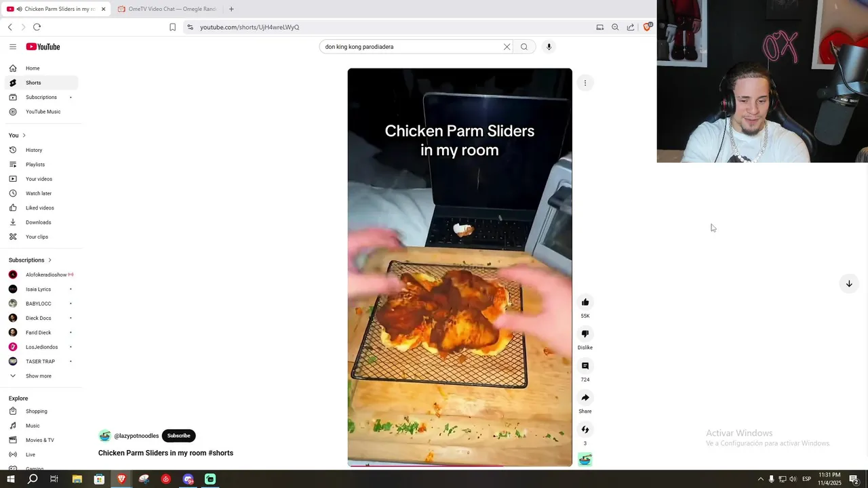This screenshot has width=868, height=488.
Task: Click browser share icon in address bar
Action: pyautogui.click(x=631, y=27)
